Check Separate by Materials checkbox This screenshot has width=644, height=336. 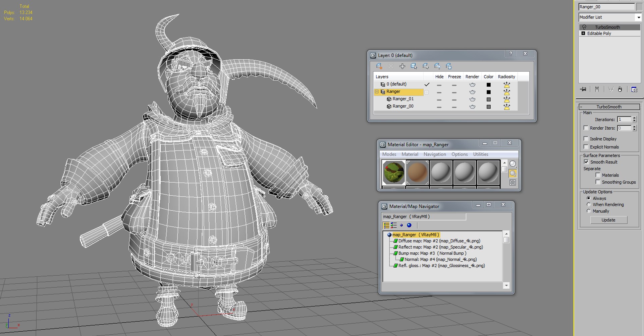click(598, 175)
